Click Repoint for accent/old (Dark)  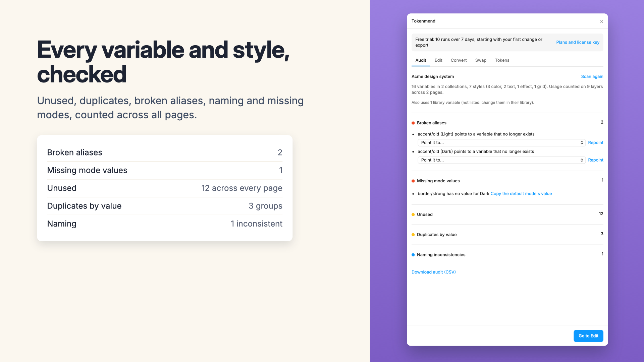coord(595,160)
